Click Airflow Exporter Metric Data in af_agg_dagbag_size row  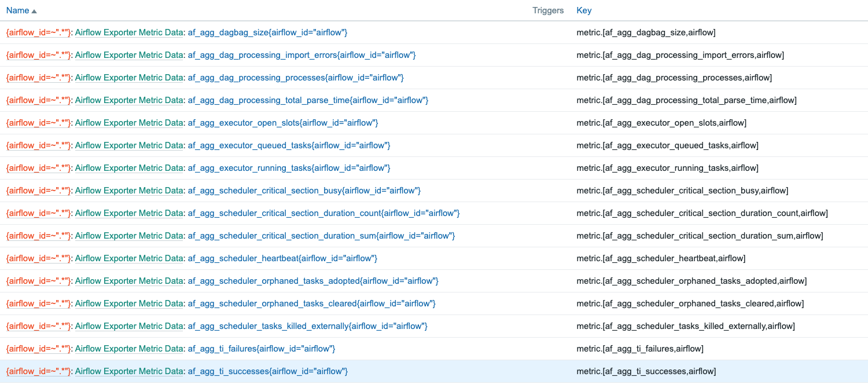click(x=129, y=32)
